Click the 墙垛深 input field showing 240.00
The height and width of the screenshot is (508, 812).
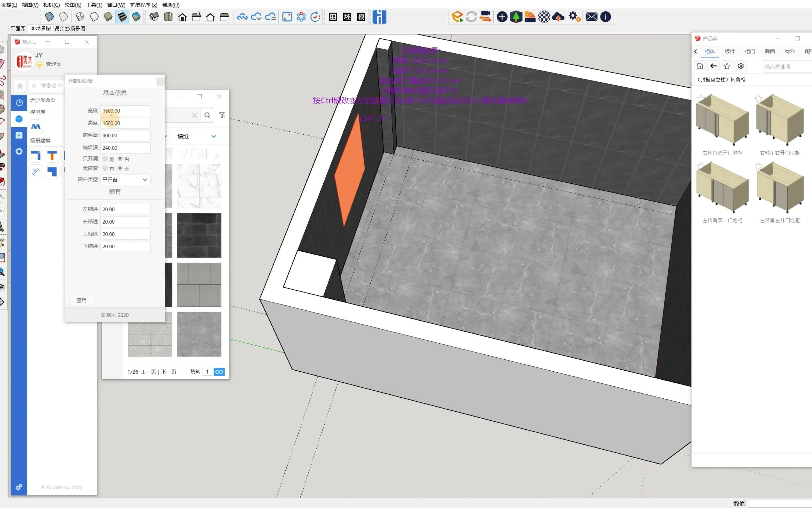pyautogui.click(x=125, y=148)
